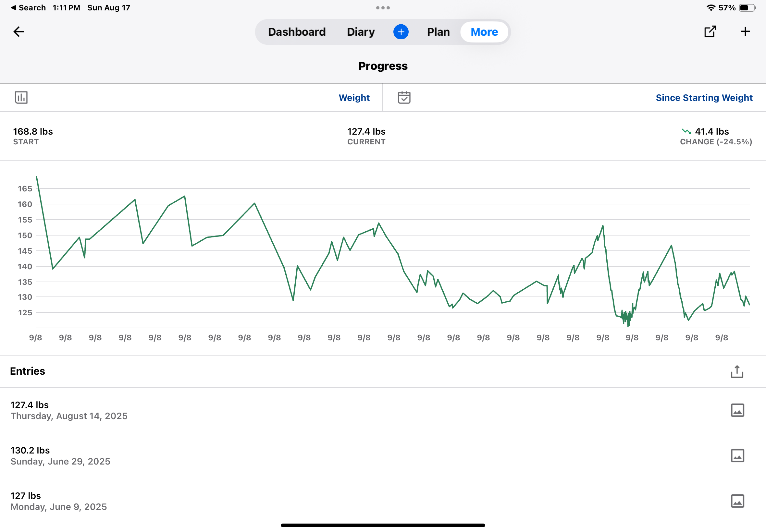
Task: Open photo icon for June 9 entry
Action: click(737, 501)
